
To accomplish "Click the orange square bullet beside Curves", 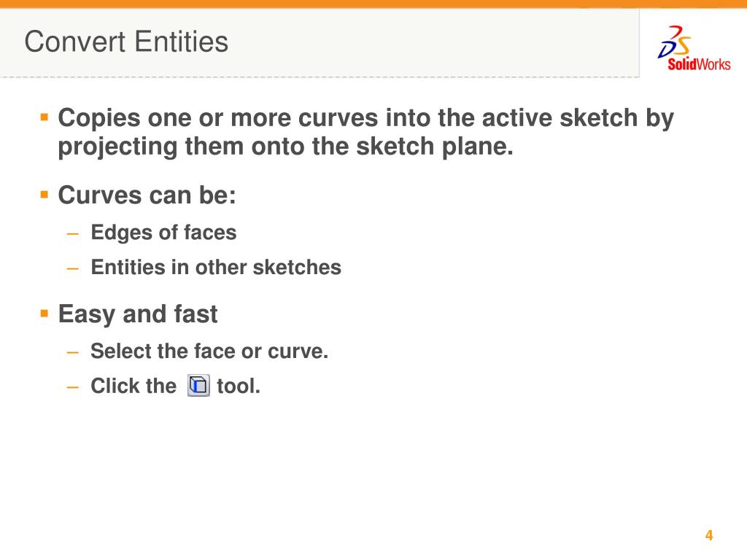I will [x=44, y=194].
